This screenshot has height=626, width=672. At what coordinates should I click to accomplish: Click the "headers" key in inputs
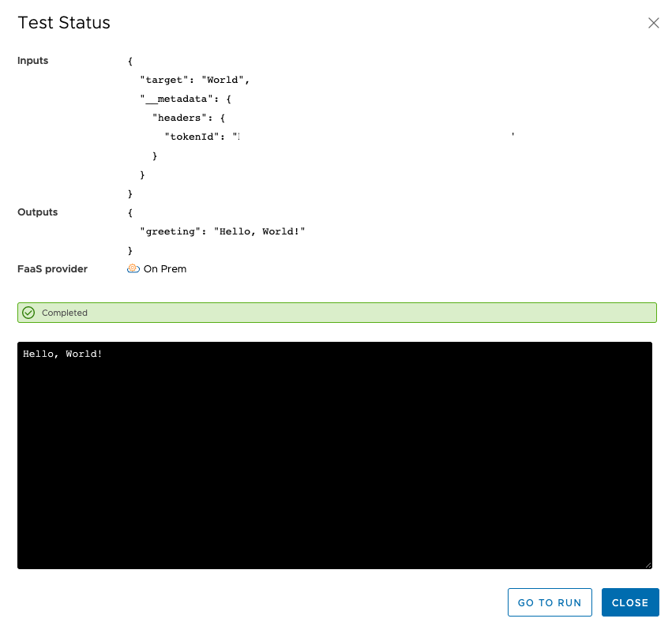pyautogui.click(x=180, y=118)
